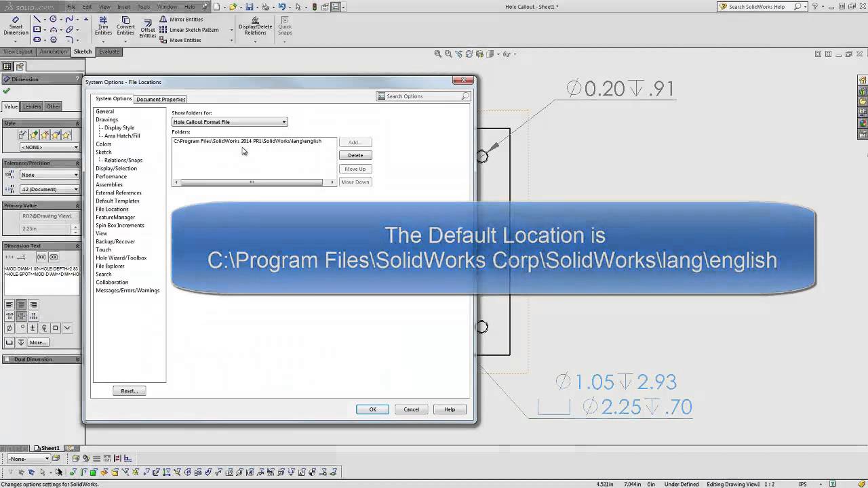Open the Leaders tab in Dimension panel
The height and width of the screenshot is (488, 868).
click(32, 106)
